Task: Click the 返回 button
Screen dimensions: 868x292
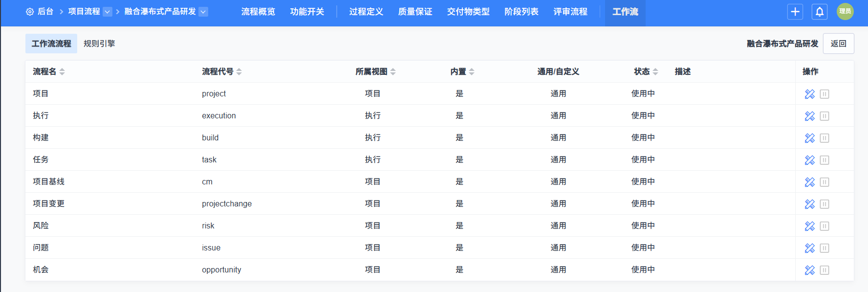Action: point(838,44)
